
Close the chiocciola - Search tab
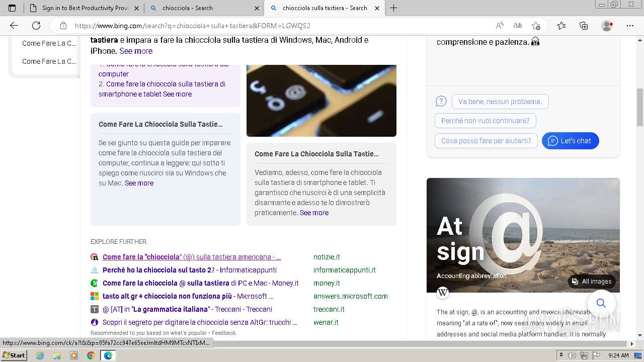coord(257,8)
